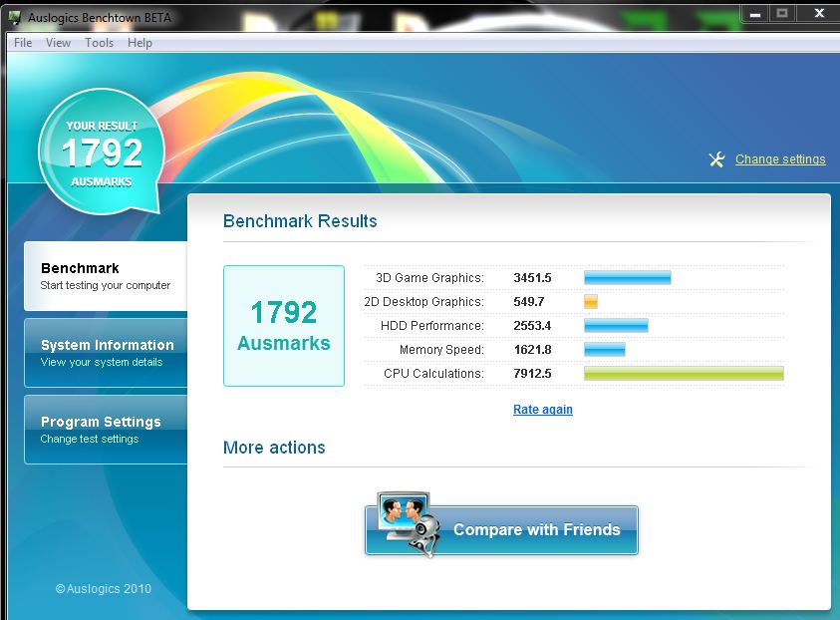Minimize the Auslogics Benchtown window

[x=755, y=14]
